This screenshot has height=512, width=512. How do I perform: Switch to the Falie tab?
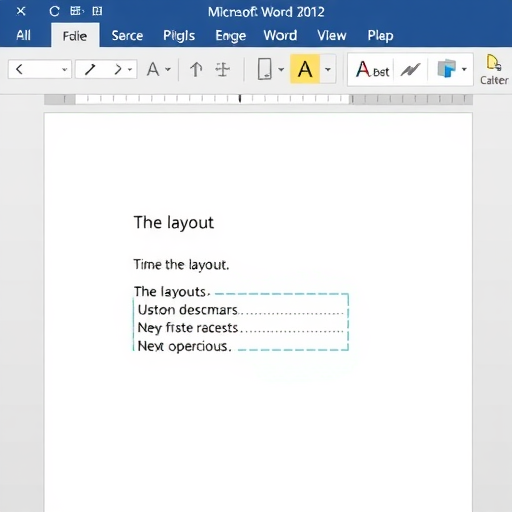[x=75, y=36]
